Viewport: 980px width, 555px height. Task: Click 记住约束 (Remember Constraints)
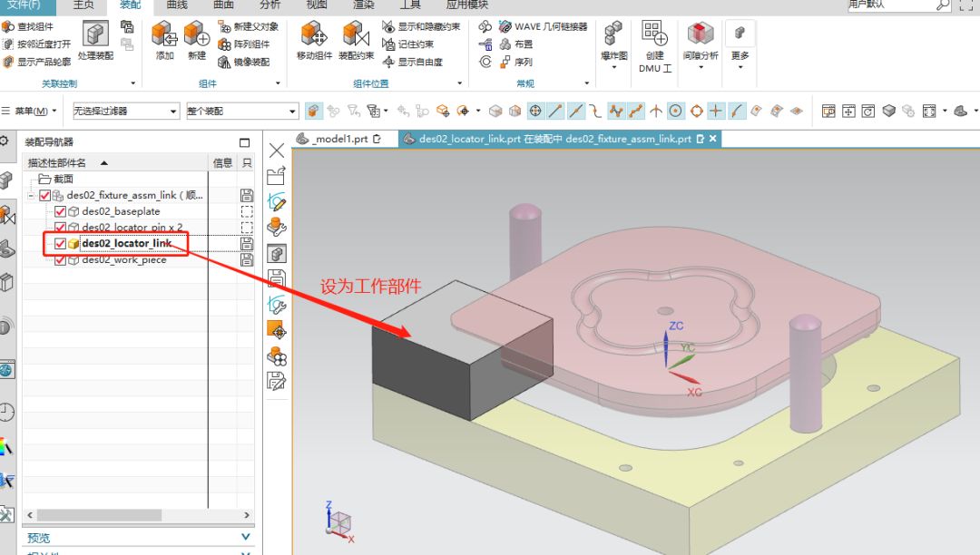408,44
